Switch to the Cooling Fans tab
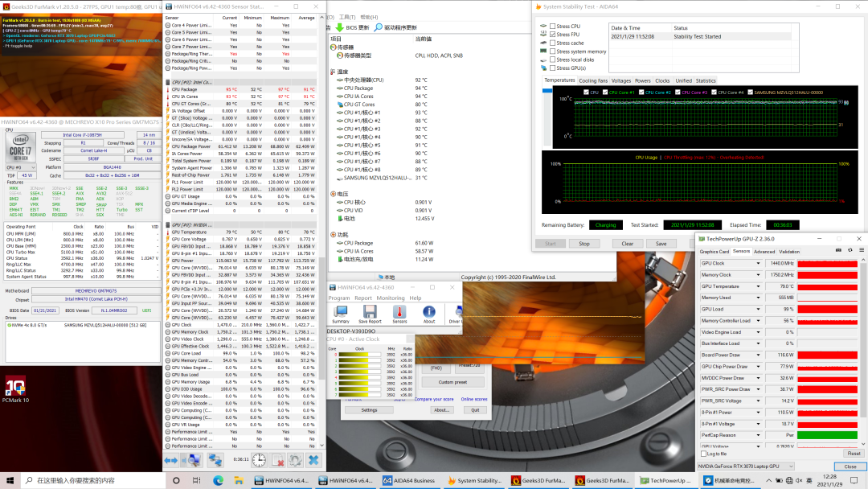Screen dimensions: 868x489 coord(593,80)
